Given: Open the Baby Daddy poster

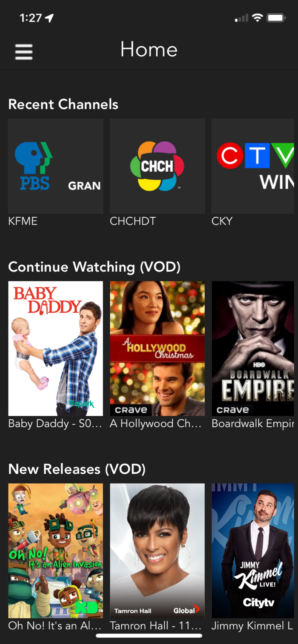Looking at the screenshot, I should point(56,349).
